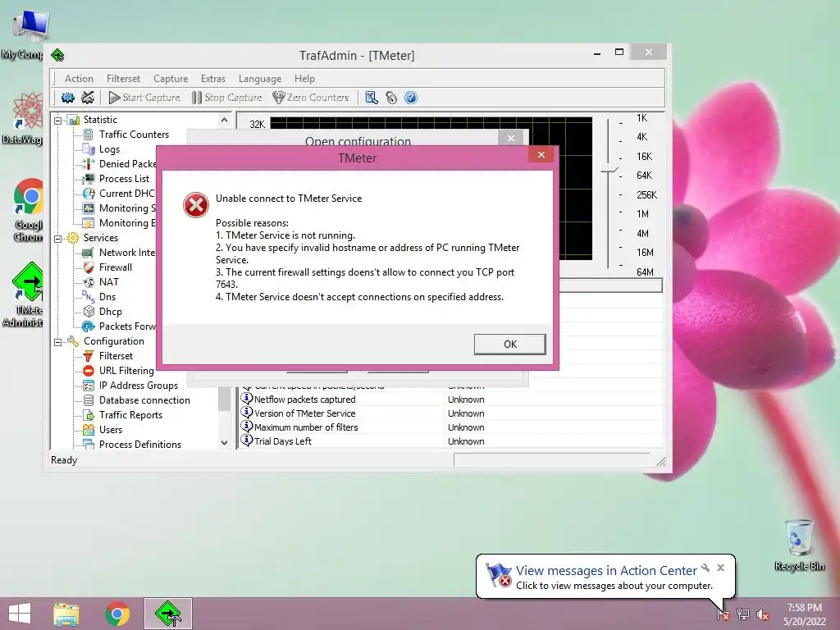Screen dimensions: 840x630
Task: Click the Filterset funnel tree icon
Action: (89, 356)
